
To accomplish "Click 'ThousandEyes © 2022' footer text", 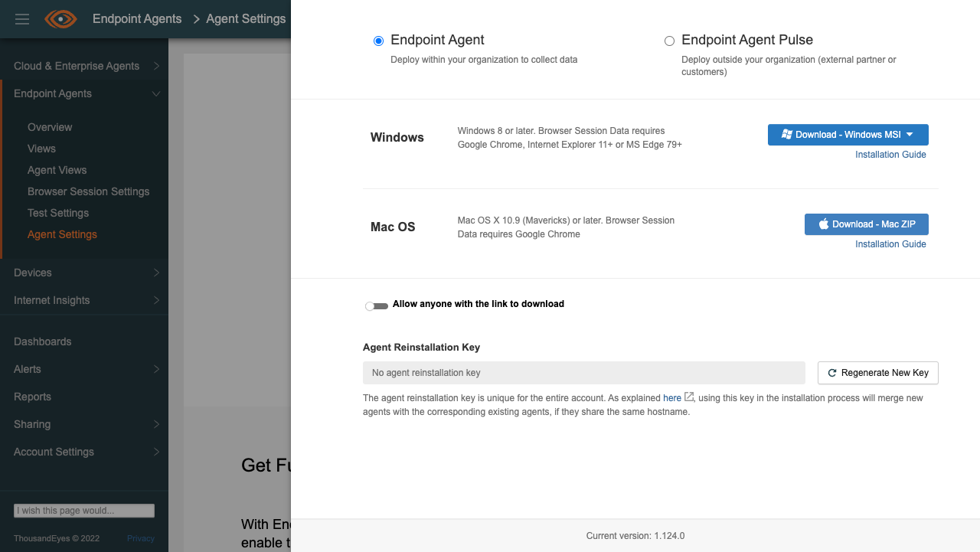I will coord(57,538).
